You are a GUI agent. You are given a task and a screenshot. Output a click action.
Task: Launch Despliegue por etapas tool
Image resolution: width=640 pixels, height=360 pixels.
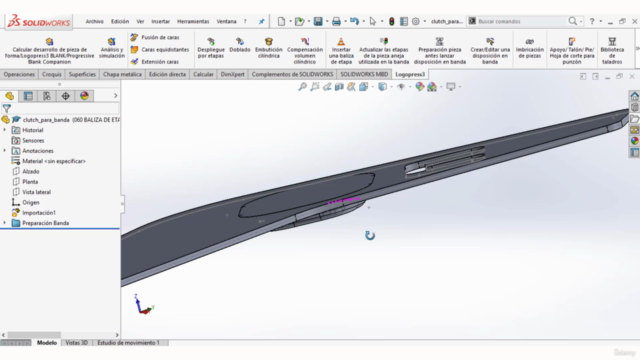coord(211,48)
